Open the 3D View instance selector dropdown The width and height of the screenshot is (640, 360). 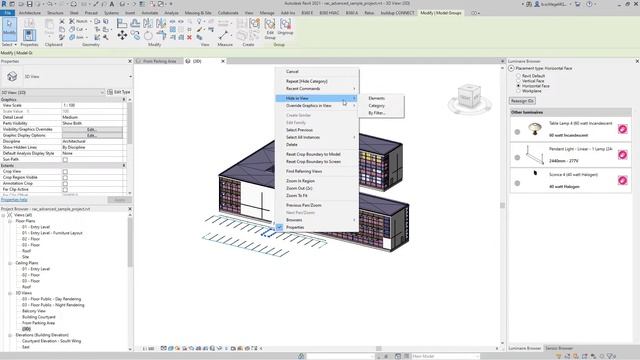53,93
